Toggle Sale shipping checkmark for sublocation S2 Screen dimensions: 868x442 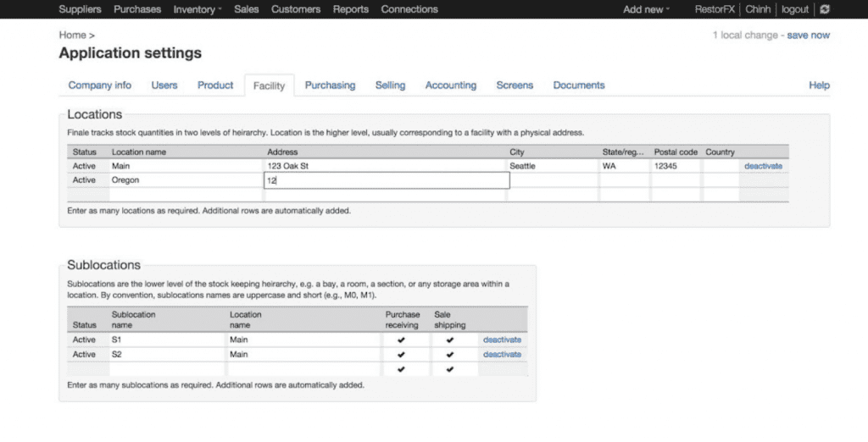449,355
